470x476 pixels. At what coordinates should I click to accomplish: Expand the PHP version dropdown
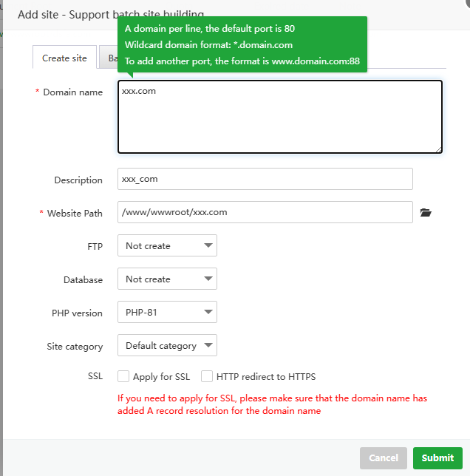click(x=167, y=313)
